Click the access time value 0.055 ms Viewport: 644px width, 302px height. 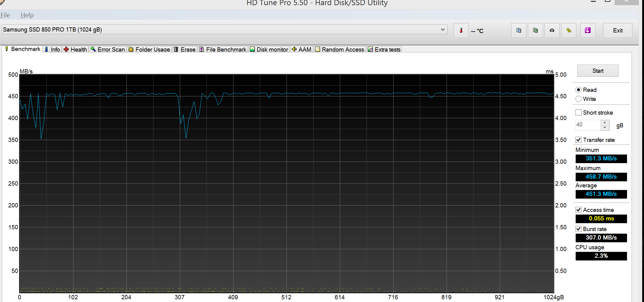coord(601,219)
